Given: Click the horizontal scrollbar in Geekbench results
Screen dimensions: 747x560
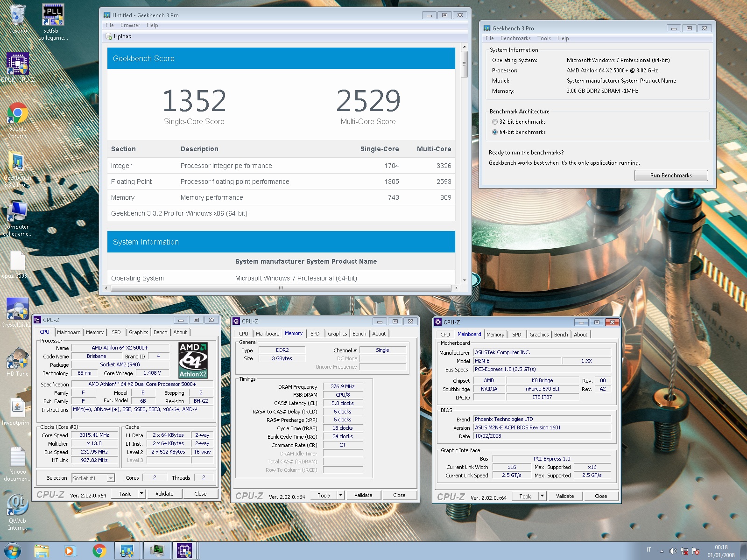Looking at the screenshot, I should tap(281, 288).
